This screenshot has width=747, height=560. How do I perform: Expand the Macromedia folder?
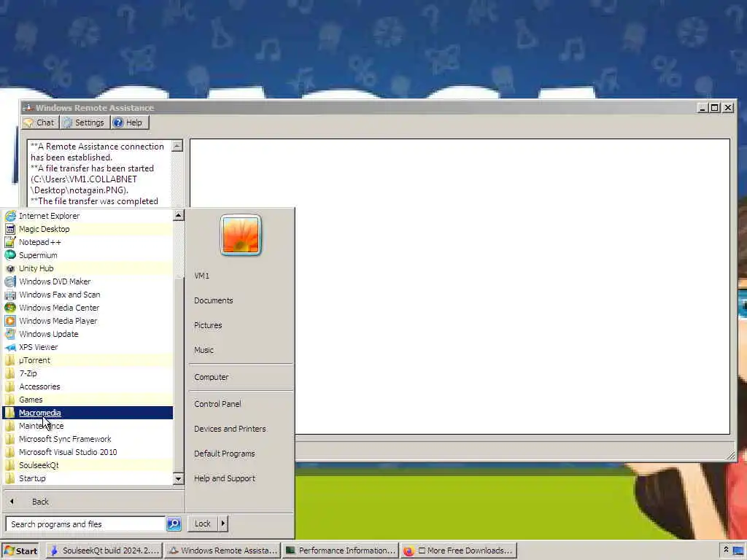pyautogui.click(x=88, y=413)
